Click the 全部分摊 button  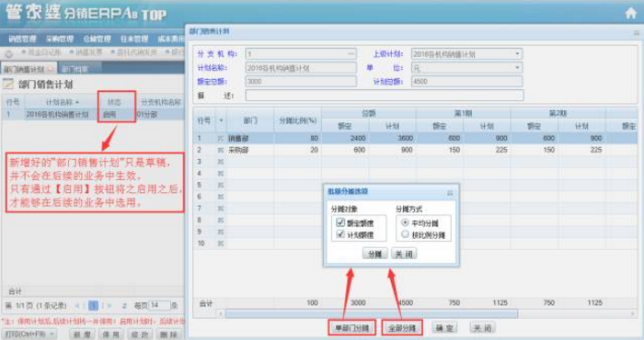402,328
